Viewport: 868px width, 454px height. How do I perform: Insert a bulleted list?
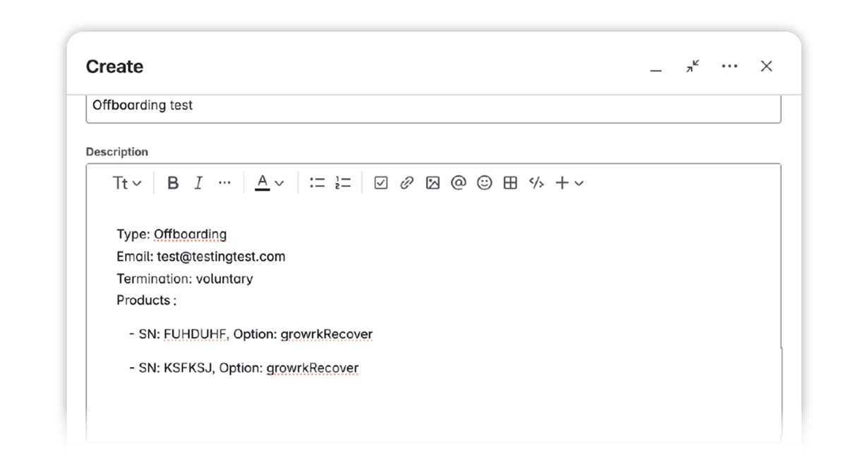(x=316, y=183)
